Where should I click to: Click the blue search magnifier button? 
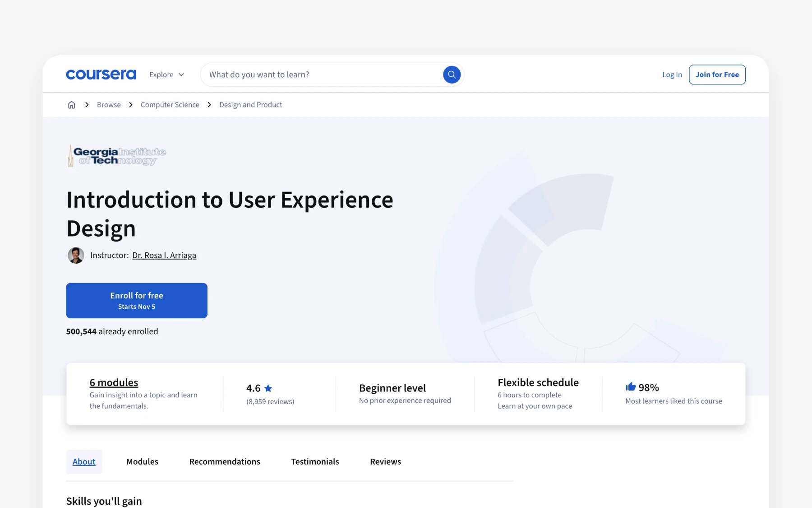[x=452, y=75]
